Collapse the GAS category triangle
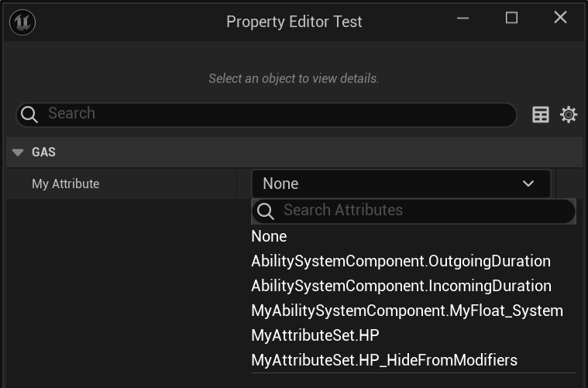Screen dimensions: 588x388 (19, 153)
